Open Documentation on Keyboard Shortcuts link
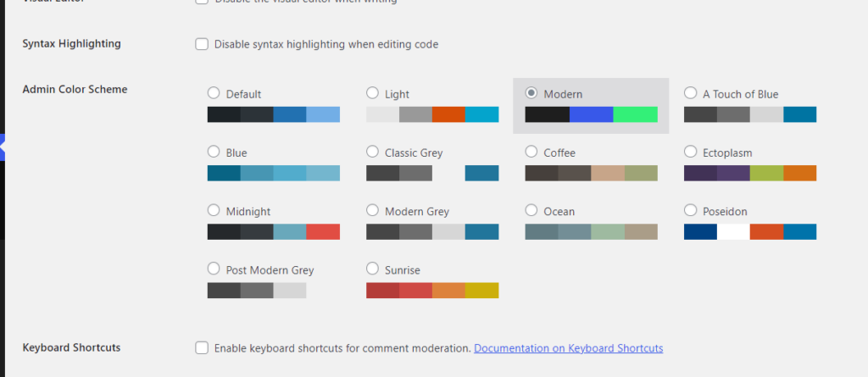The height and width of the screenshot is (377, 868). 569,348
